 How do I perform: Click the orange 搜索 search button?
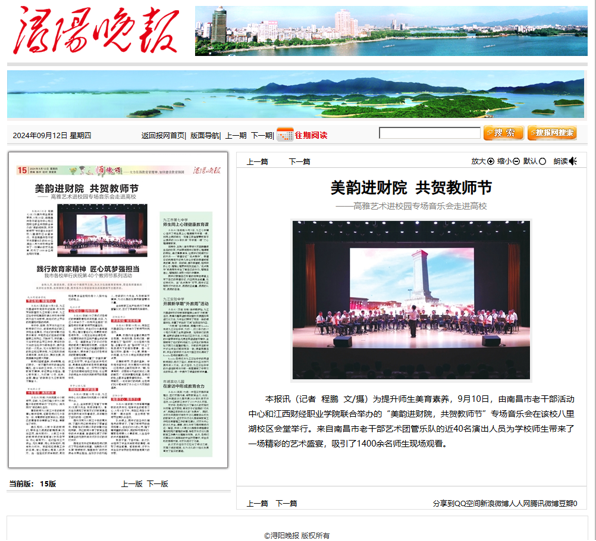(x=504, y=133)
